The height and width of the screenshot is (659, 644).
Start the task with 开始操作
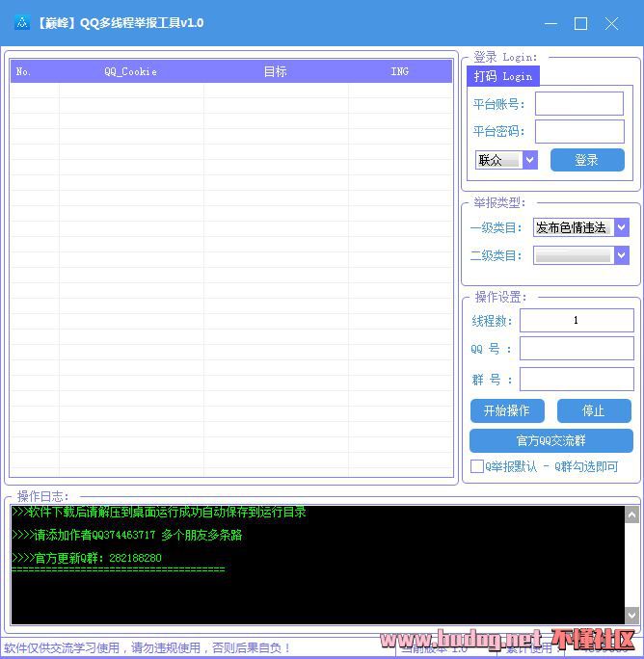click(507, 410)
